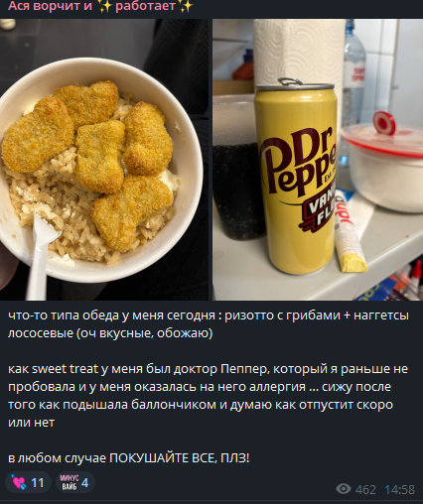Click the glass of dark soda

click(x=236, y=169)
